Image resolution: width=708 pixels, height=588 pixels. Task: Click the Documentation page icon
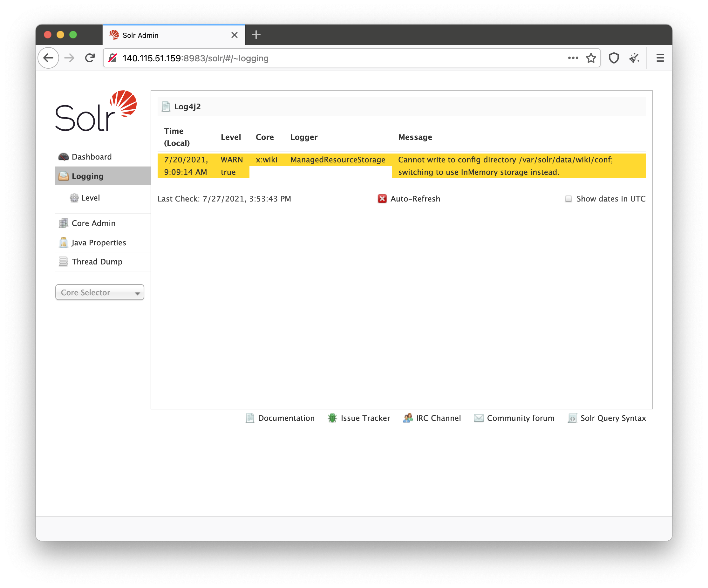(x=250, y=418)
